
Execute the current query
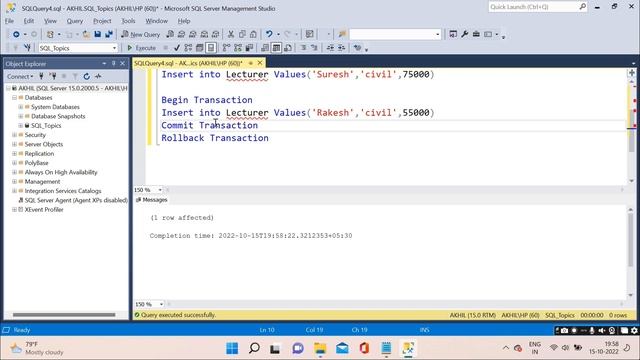point(141,48)
